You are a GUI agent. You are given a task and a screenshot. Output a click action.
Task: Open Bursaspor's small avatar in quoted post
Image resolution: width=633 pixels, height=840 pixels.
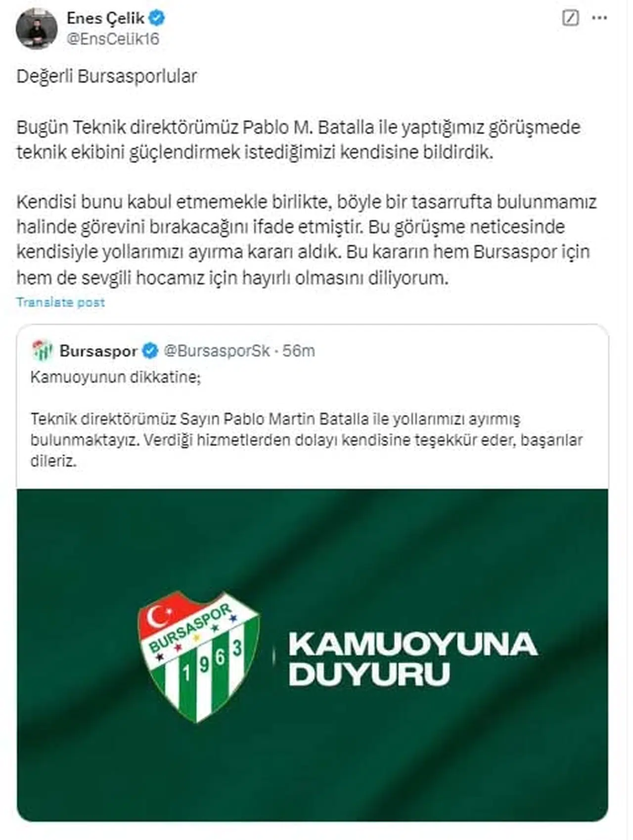[42, 351]
